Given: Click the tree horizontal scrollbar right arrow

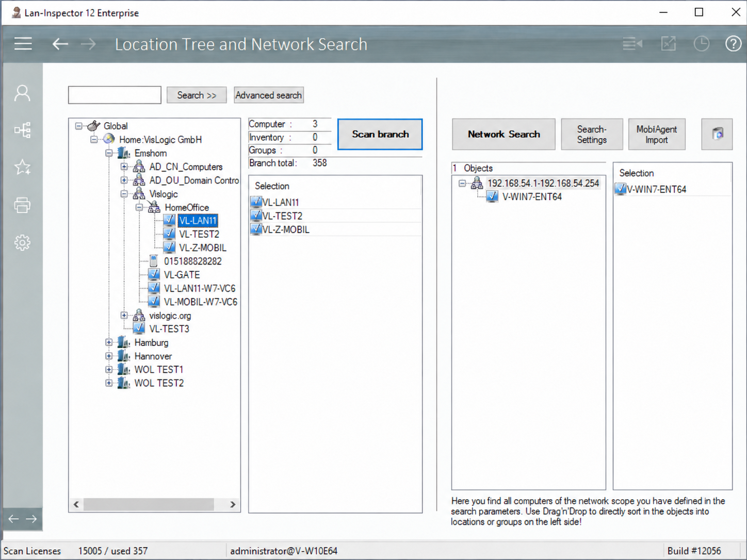Looking at the screenshot, I should coord(233,504).
